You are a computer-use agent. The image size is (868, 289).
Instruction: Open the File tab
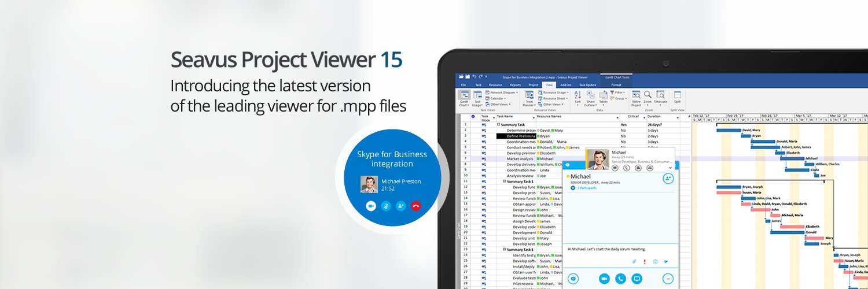[x=463, y=85]
